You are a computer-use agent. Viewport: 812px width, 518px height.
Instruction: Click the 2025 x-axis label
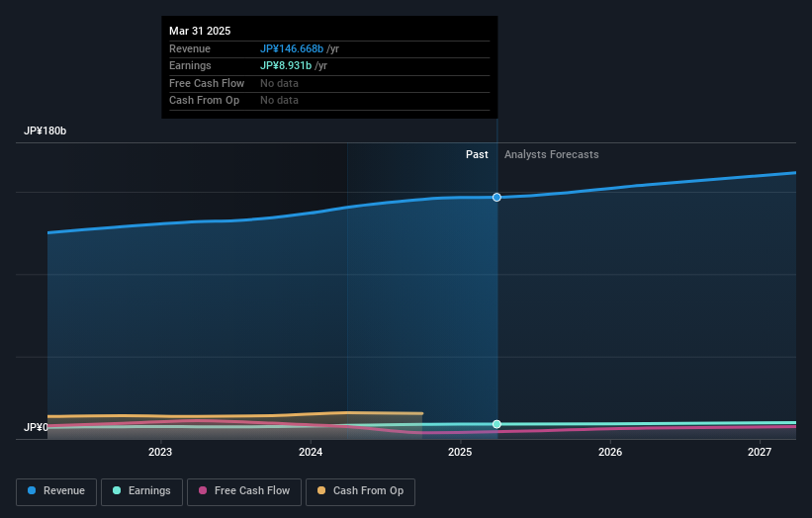tap(460, 452)
